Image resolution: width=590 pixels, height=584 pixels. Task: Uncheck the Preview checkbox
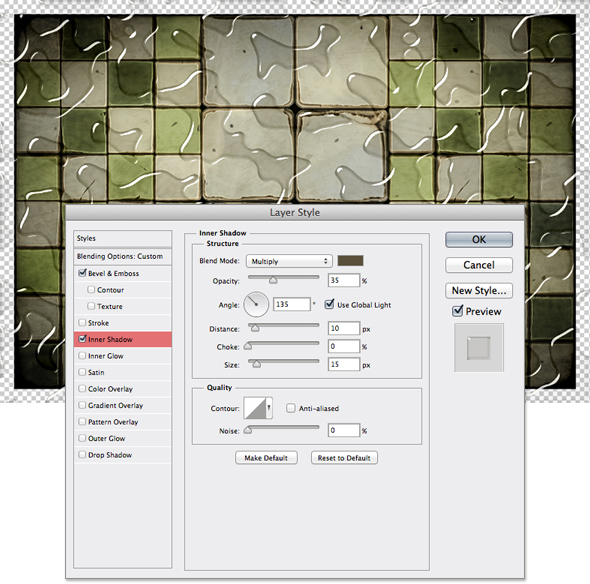(457, 311)
